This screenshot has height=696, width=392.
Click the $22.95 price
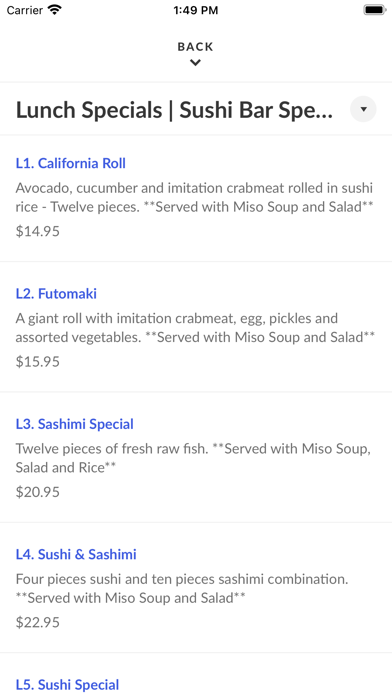[x=38, y=622]
